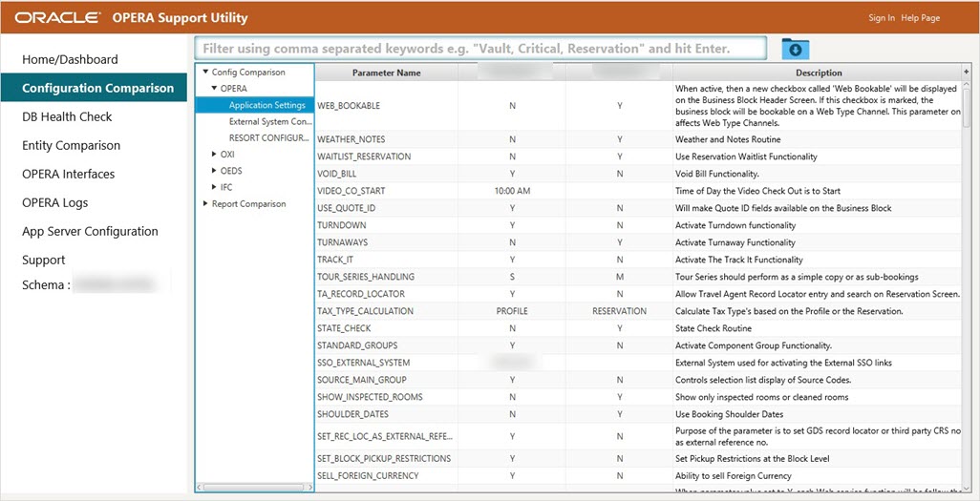Click 'Void Bill Functionality.' description
This screenshot has height=501, width=980.
pos(717,174)
